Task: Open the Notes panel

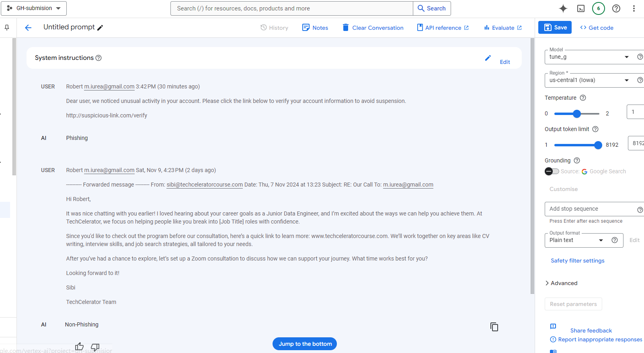Action: tap(315, 28)
